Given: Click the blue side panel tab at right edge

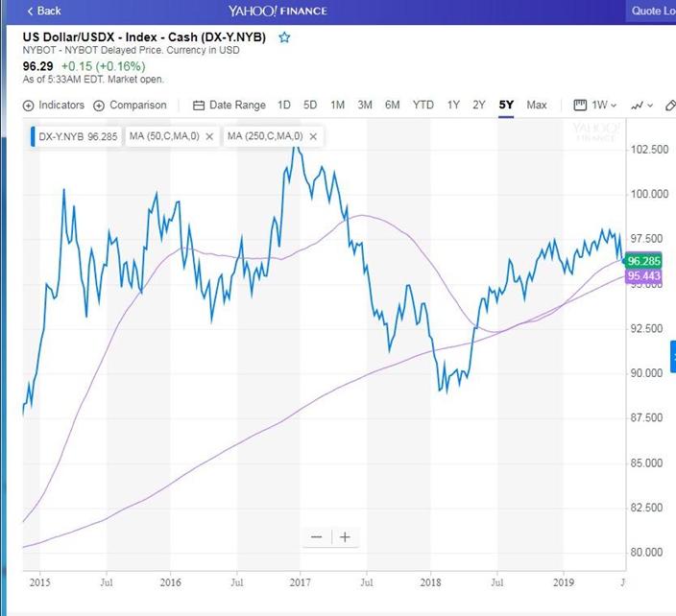Looking at the screenshot, I should tap(673, 356).
